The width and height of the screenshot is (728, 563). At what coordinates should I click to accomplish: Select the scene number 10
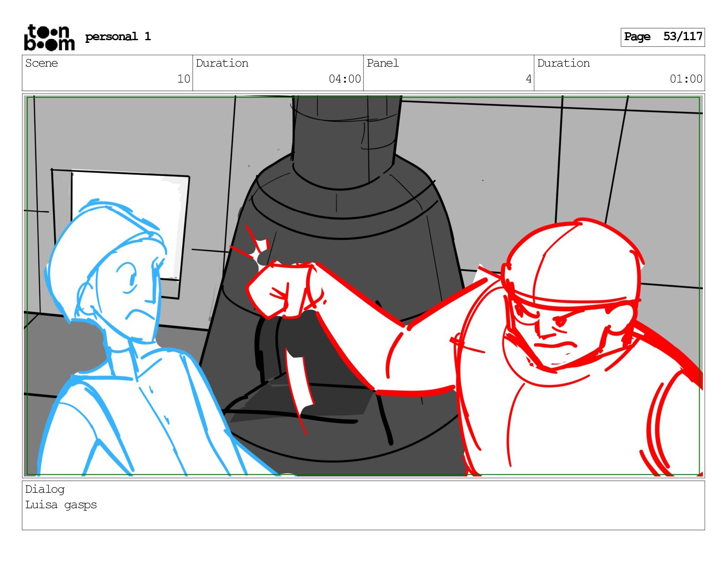point(184,79)
